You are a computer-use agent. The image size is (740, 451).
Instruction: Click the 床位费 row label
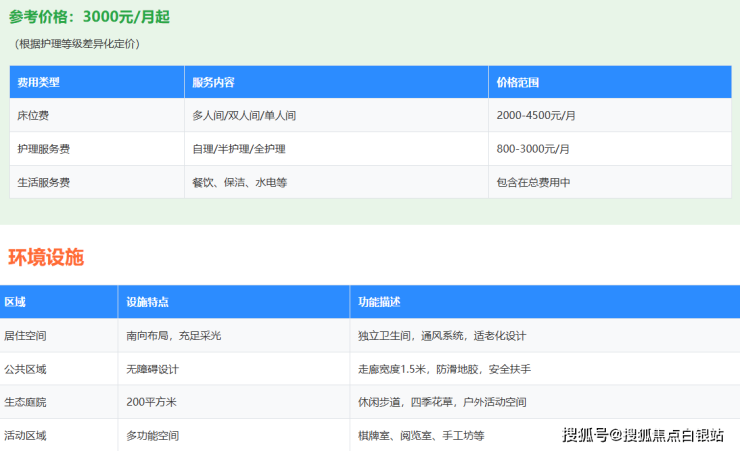coord(33,115)
